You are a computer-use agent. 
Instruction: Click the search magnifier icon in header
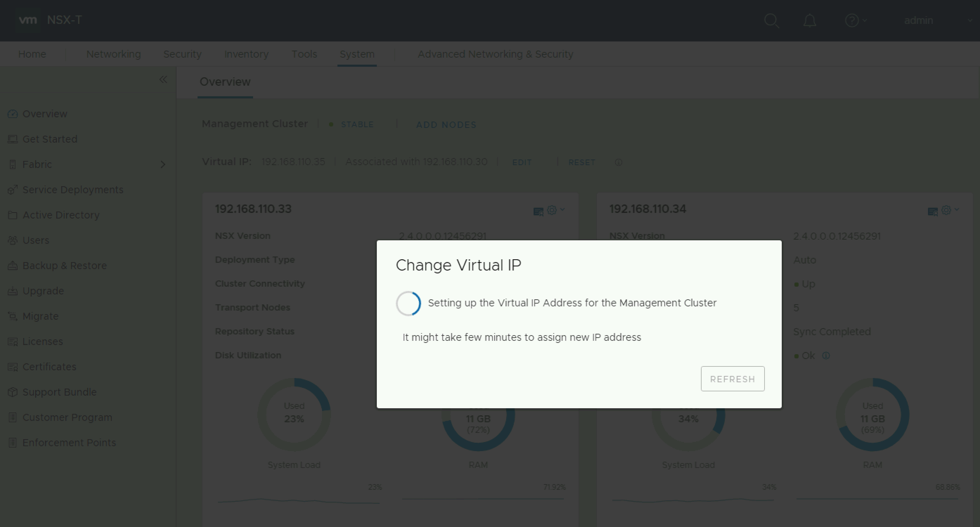coord(772,20)
